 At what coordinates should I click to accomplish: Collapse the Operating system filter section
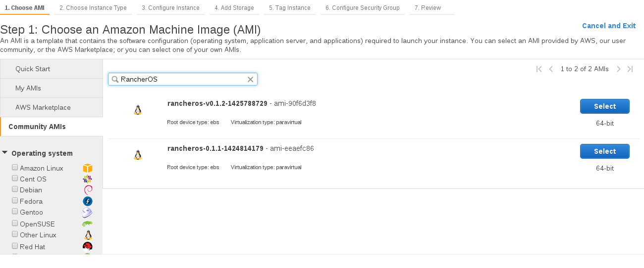pos(5,153)
